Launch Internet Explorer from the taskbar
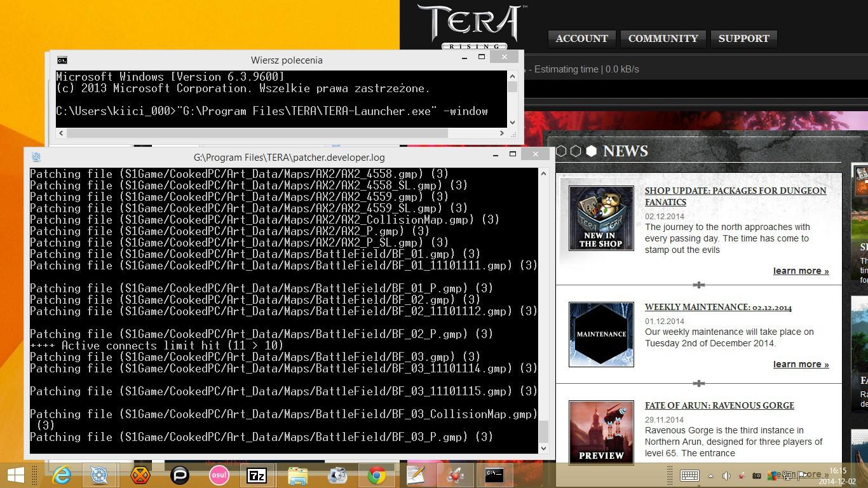The width and height of the screenshot is (868, 488). (62, 475)
